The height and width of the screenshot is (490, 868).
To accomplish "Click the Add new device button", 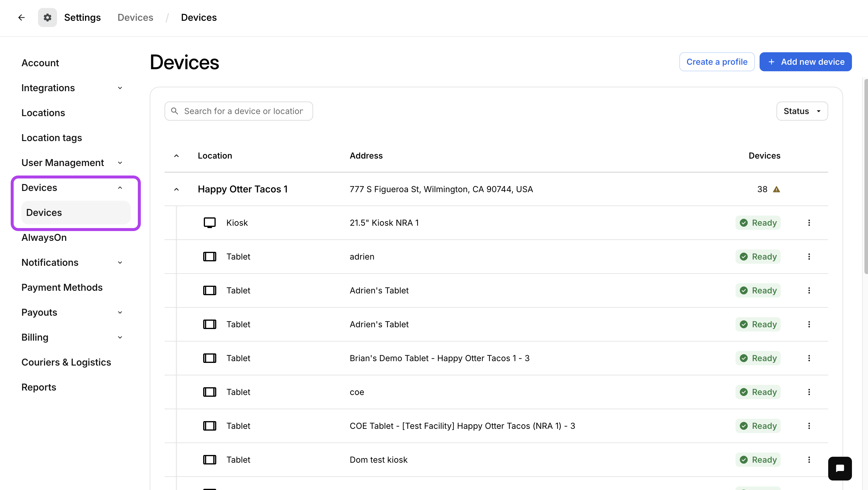I will coord(805,62).
